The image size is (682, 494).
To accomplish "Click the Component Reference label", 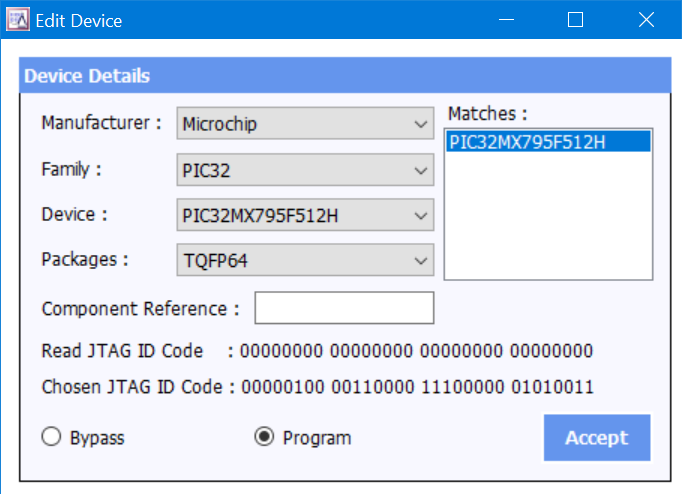I will pyautogui.click(x=140, y=309).
